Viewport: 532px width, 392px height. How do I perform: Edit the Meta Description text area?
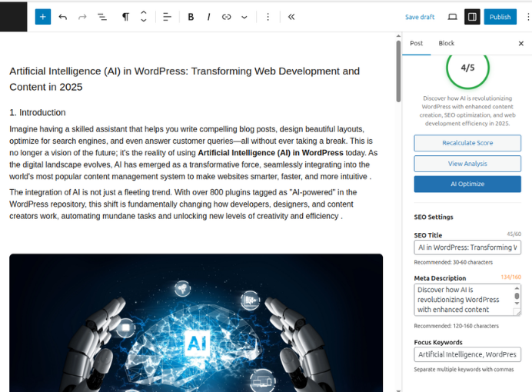coord(467,300)
